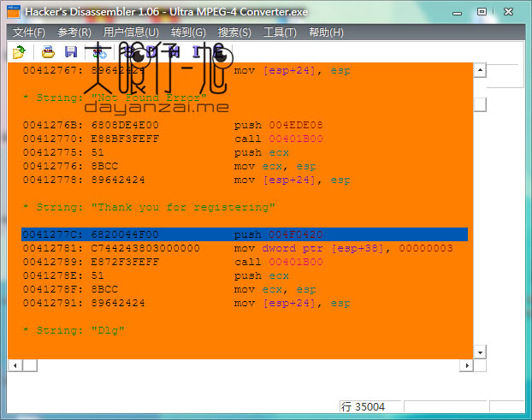This screenshot has height=420, width=532.
Task: Click the 00000003 immediate value
Action: coord(426,248)
